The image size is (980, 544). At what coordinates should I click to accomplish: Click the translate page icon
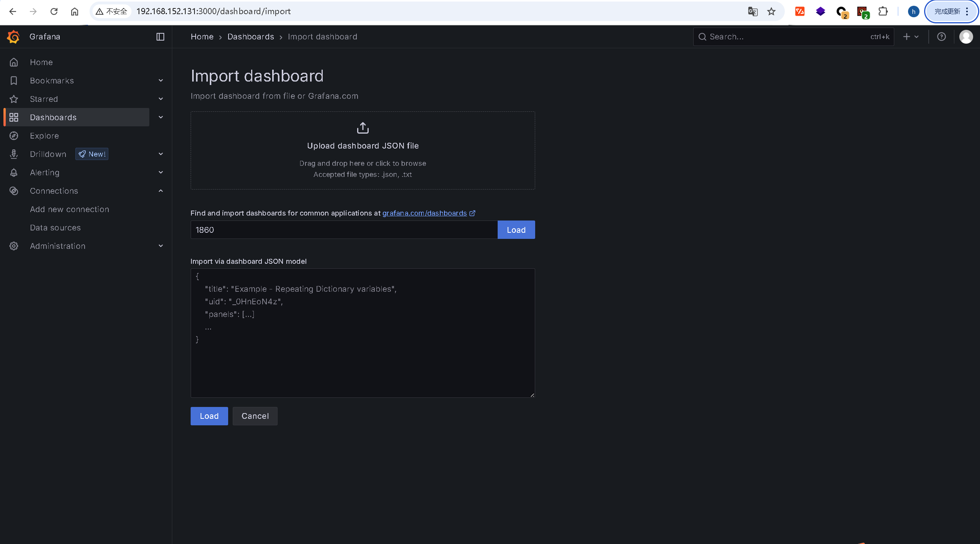[x=753, y=11]
